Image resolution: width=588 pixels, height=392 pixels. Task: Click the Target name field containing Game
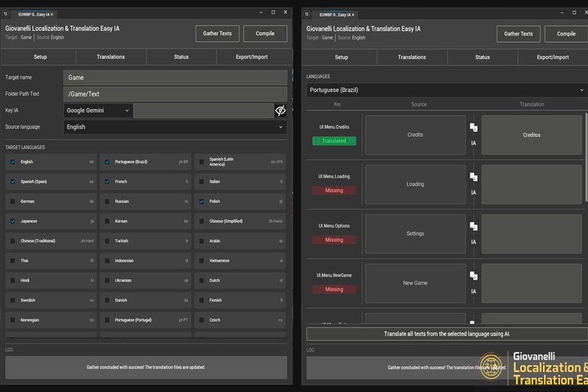(x=175, y=78)
